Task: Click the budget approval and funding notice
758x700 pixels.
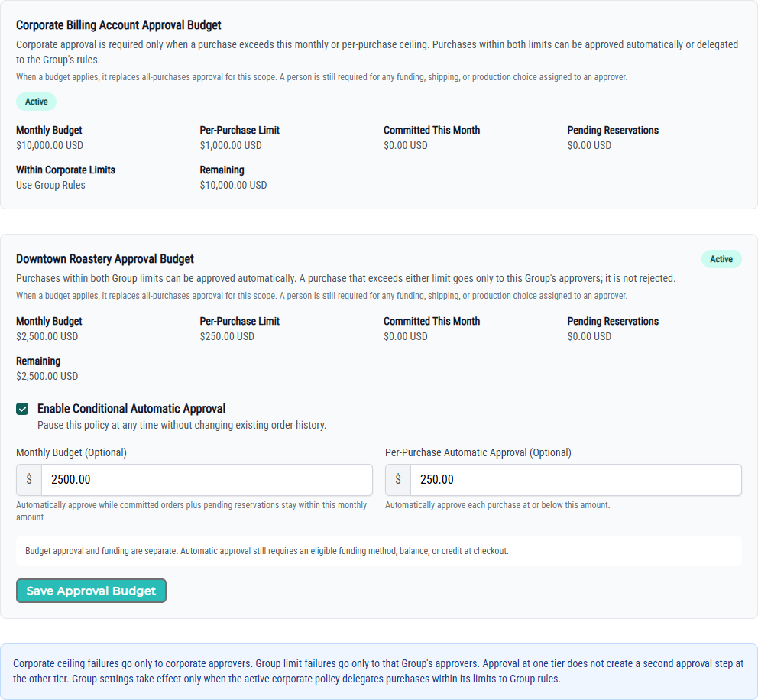Action: [x=379, y=551]
